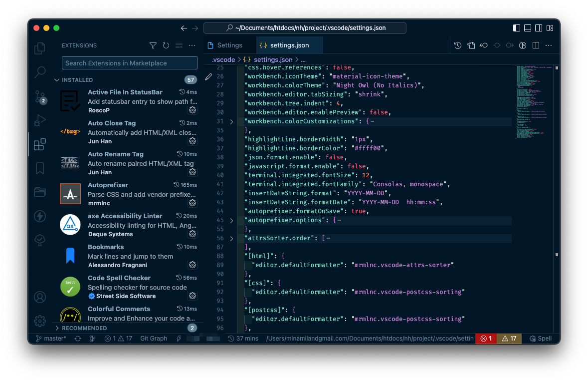Select the Extensions view icon
This screenshot has width=588, height=381.
coord(40,144)
